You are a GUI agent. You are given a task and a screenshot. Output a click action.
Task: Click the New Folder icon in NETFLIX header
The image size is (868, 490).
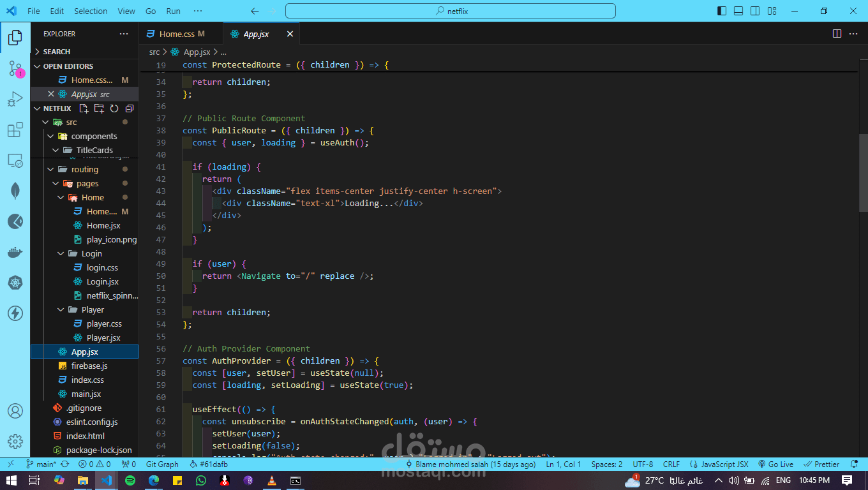tap(99, 108)
